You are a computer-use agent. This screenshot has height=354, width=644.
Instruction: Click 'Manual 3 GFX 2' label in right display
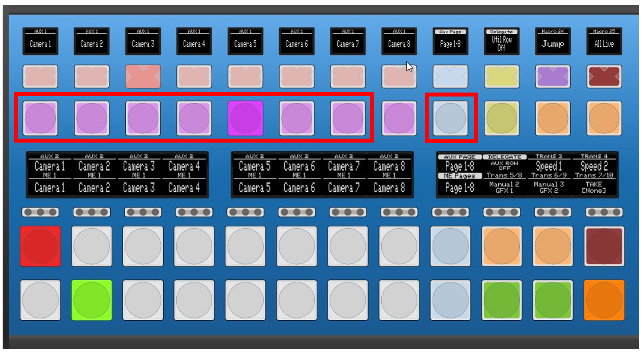[549, 187]
